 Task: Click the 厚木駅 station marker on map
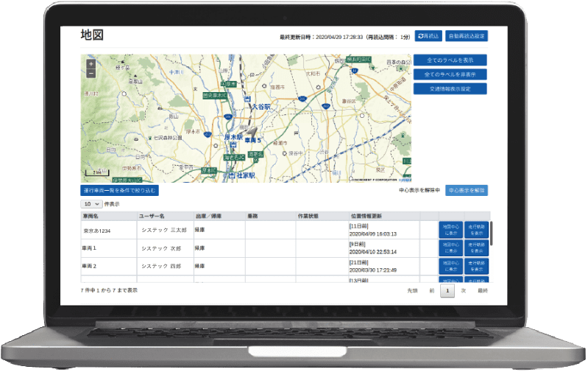tap(234, 144)
